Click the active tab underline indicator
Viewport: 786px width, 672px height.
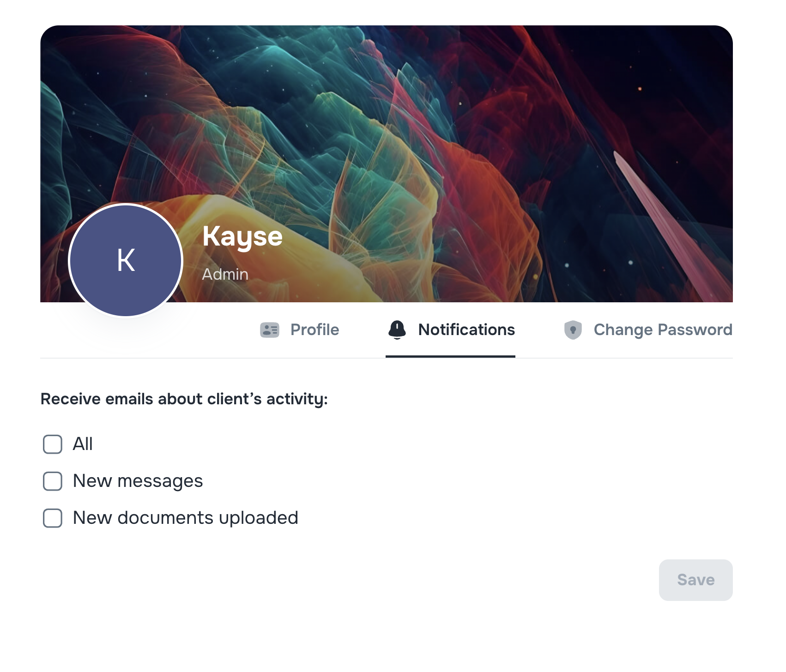click(x=450, y=356)
